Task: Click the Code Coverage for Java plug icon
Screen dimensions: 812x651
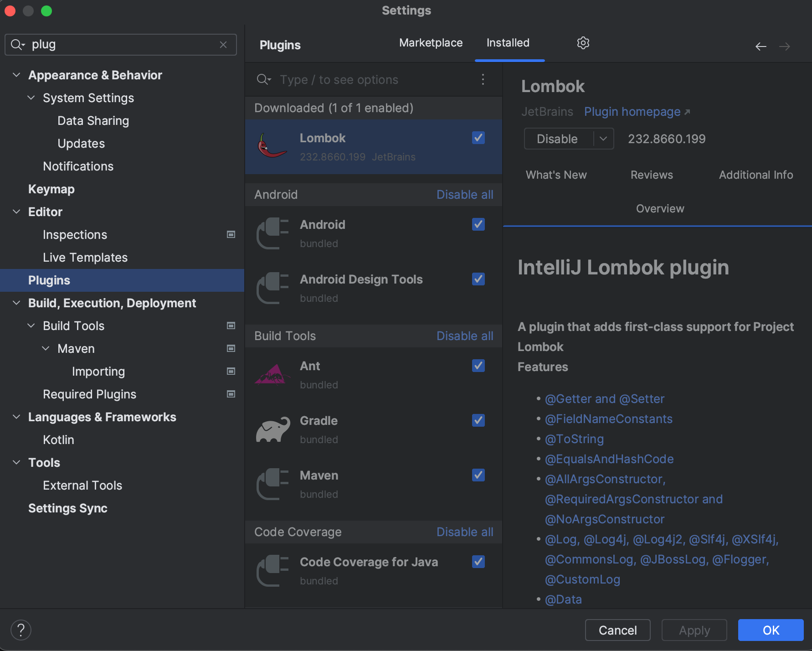Action: [x=272, y=570]
